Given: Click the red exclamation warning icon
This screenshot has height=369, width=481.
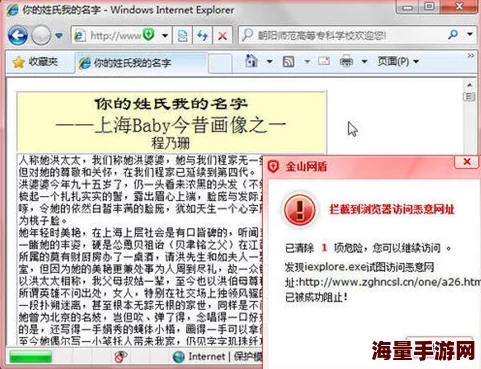Looking at the screenshot, I should [x=300, y=210].
